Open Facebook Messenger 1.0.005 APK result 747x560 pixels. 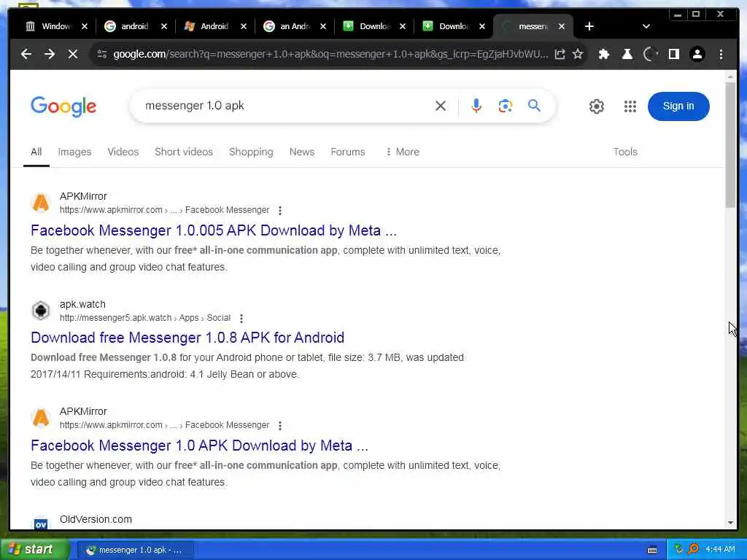(214, 230)
